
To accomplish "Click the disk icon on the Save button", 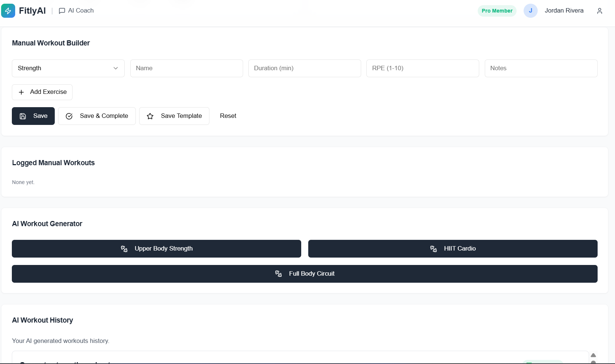I will pyautogui.click(x=23, y=116).
